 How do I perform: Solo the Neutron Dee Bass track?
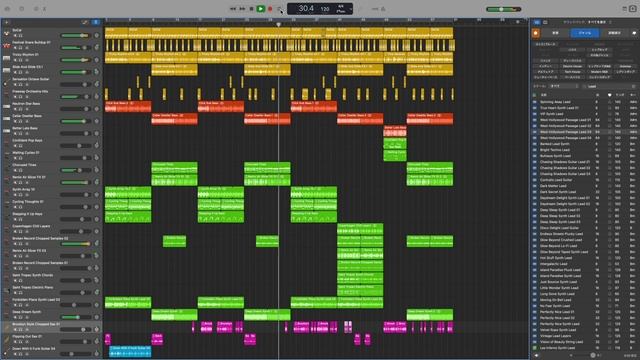pyautogui.click(x=20, y=109)
